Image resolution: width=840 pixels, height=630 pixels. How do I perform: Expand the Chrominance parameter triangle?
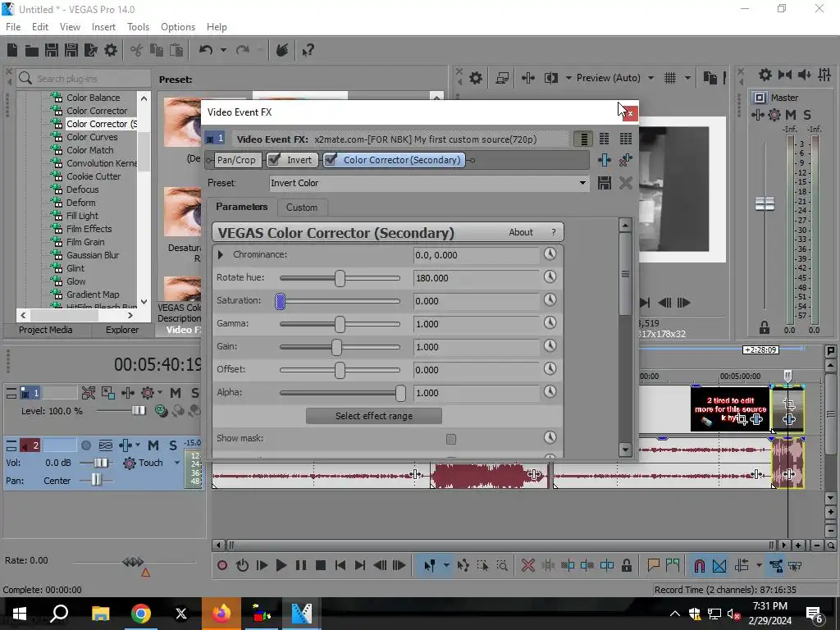[220, 255]
